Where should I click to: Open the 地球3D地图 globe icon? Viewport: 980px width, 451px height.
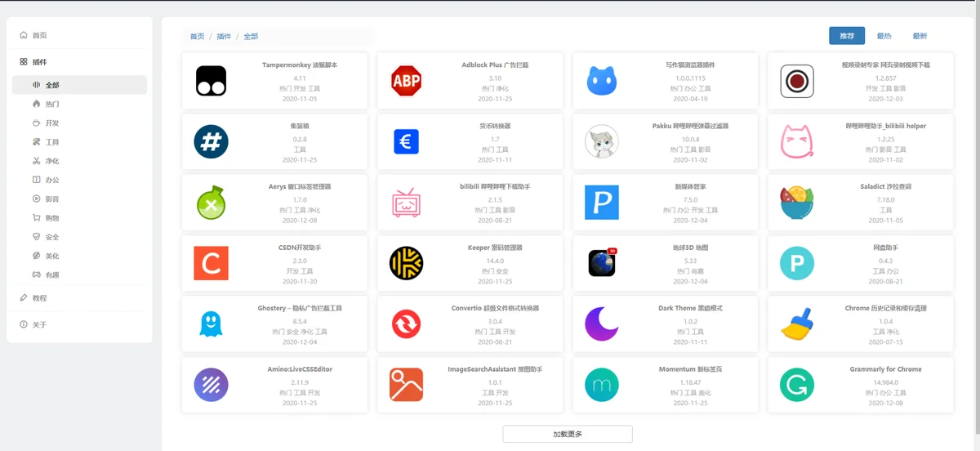[602, 263]
